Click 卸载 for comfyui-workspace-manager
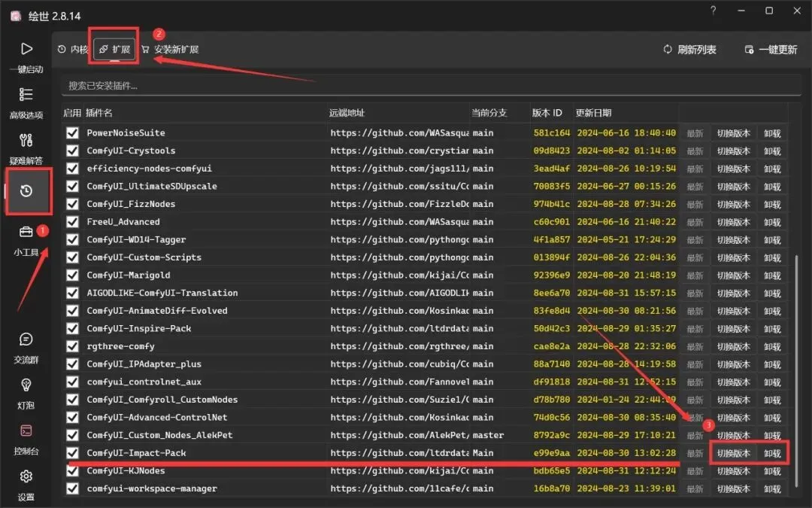 pyautogui.click(x=772, y=489)
